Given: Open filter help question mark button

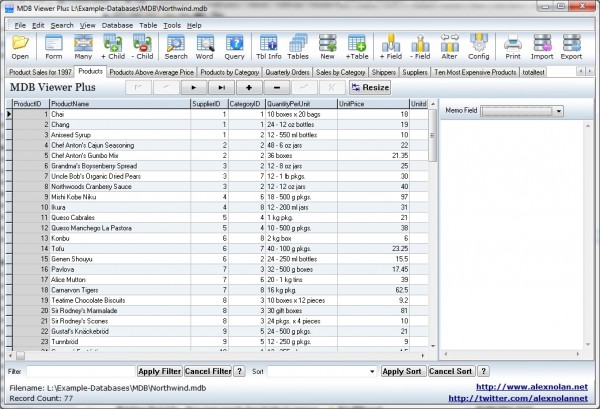Looking at the screenshot, I should coord(239,371).
